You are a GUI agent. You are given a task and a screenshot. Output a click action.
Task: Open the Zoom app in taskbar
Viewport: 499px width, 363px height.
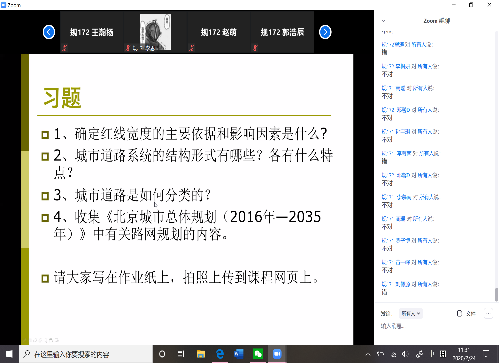tap(277, 354)
